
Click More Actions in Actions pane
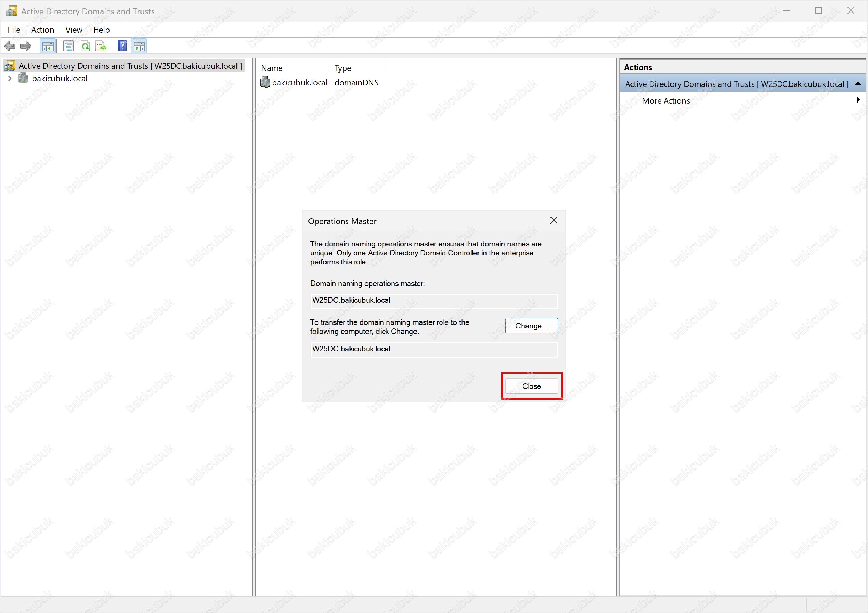tap(666, 100)
